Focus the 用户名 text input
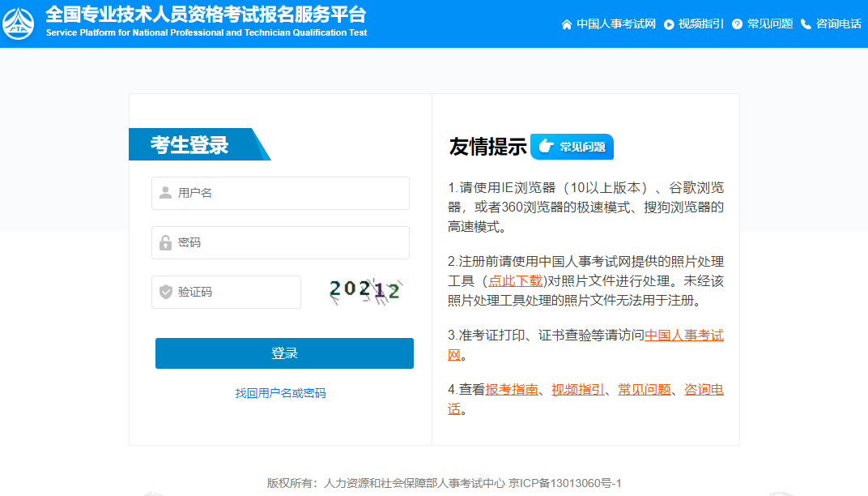 (x=287, y=193)
